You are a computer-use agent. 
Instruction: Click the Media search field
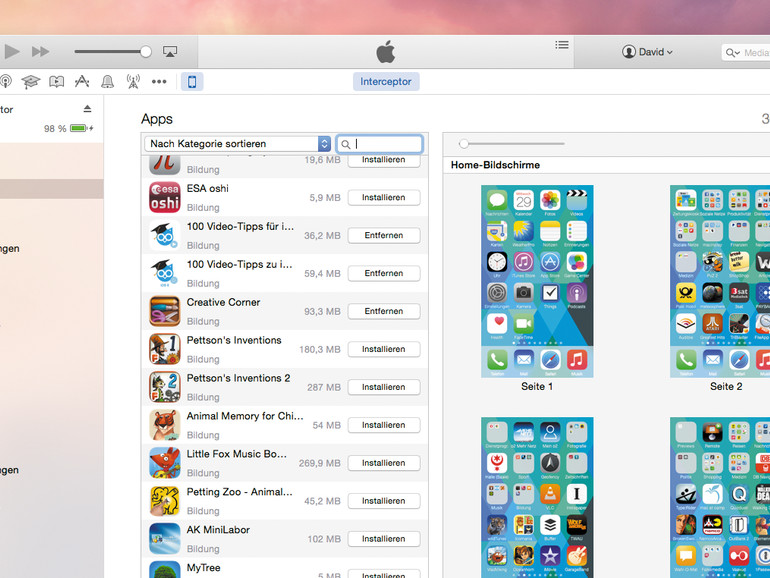pos(746,53)
